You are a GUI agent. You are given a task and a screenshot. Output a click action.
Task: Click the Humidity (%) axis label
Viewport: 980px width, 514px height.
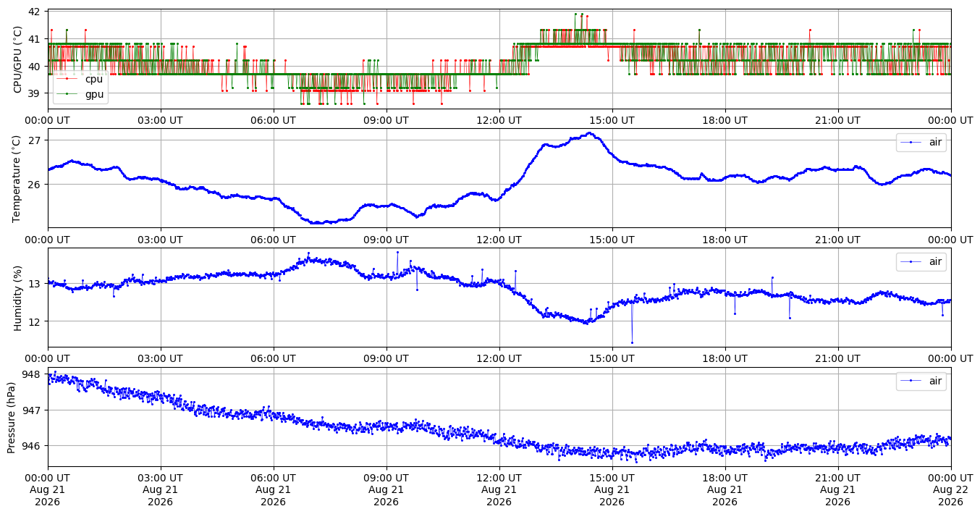coord(18,298)
